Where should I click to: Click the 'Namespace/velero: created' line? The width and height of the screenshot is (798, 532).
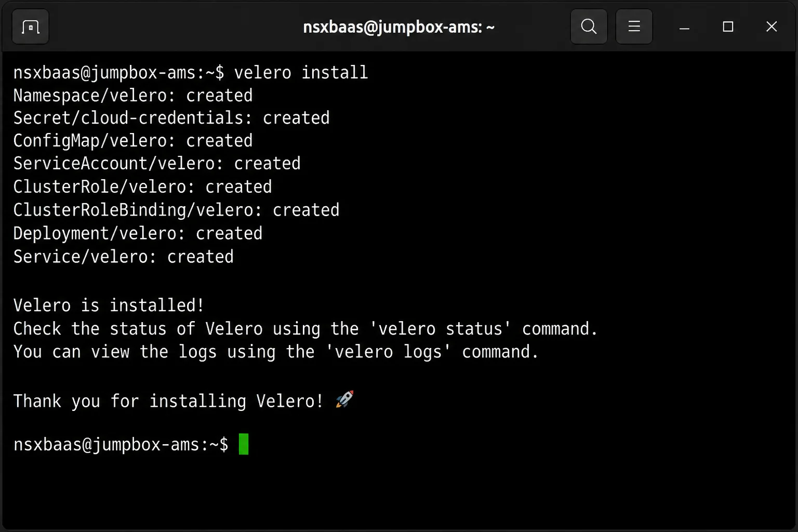[133, 96]
